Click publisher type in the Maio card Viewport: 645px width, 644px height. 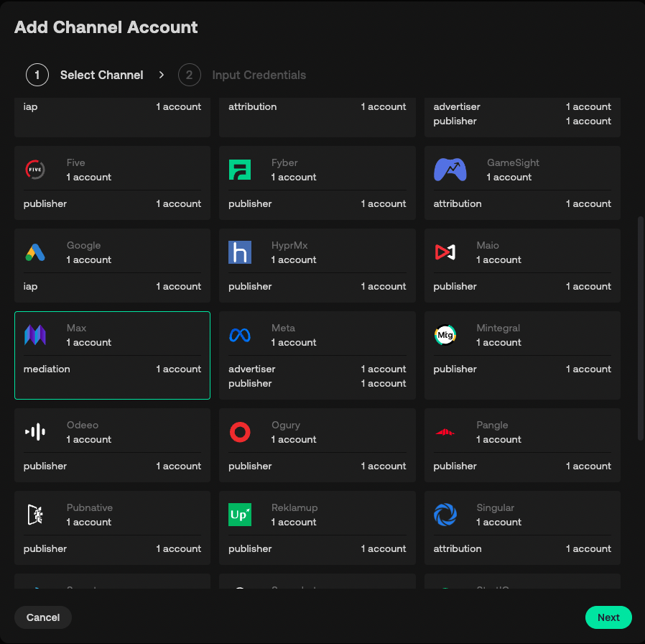455,286
